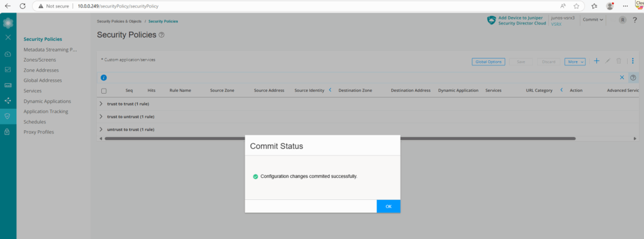
Task: Open the More dropdown
Action: pos(575,62)
